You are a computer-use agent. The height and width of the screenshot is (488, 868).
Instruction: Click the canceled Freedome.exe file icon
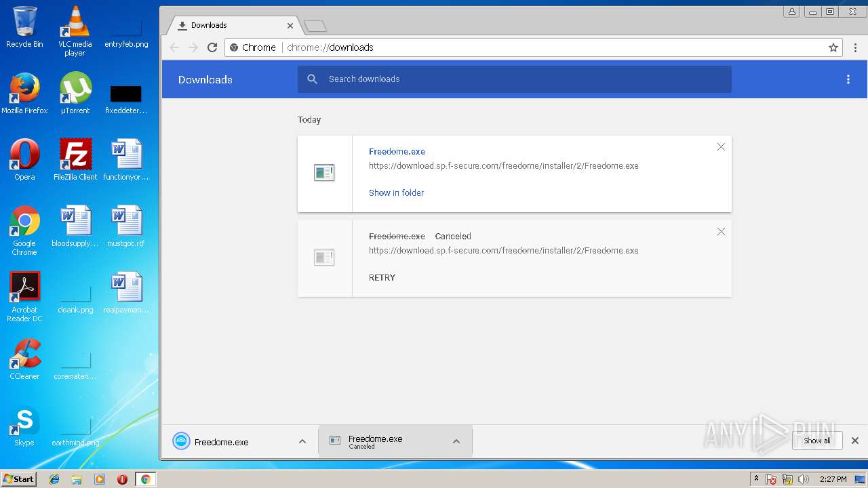pyautogui.click(x=324, y=258)
